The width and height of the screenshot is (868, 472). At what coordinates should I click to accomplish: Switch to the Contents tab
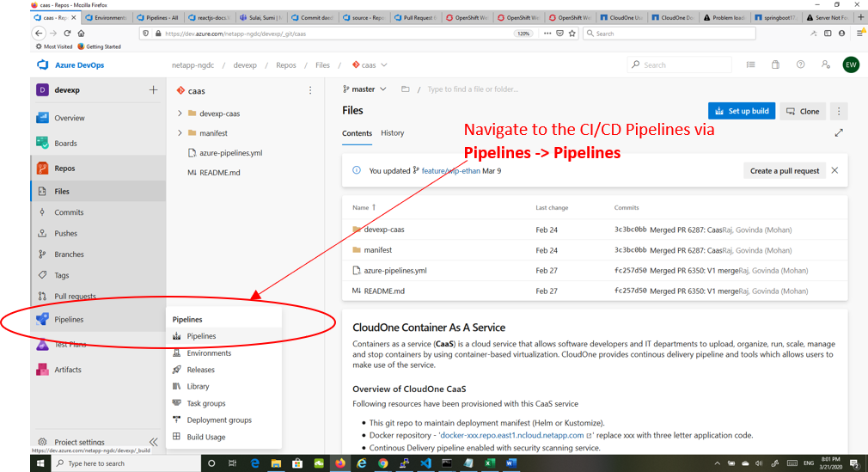[357, 133]
